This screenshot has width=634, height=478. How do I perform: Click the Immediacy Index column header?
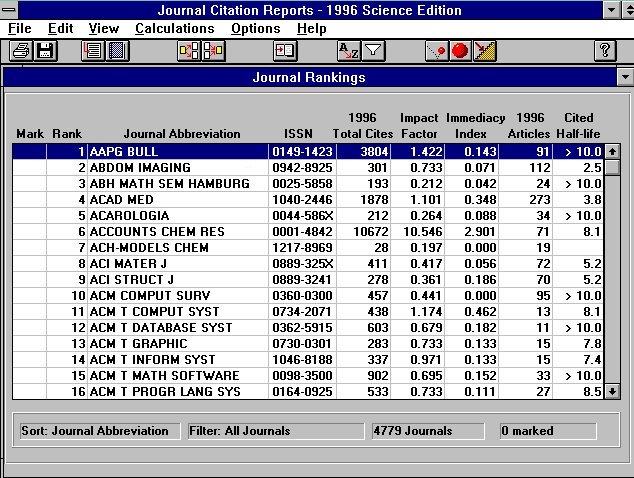point(476,126)
